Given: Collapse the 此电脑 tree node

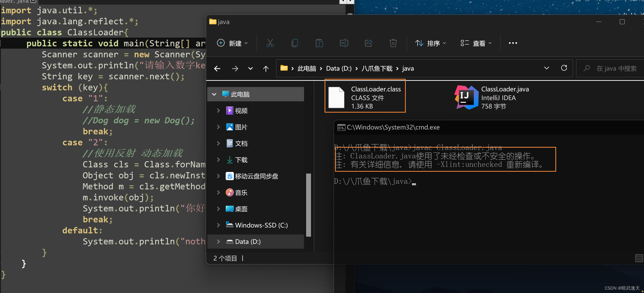Looking at the screenshot, I should pos(214,94).
